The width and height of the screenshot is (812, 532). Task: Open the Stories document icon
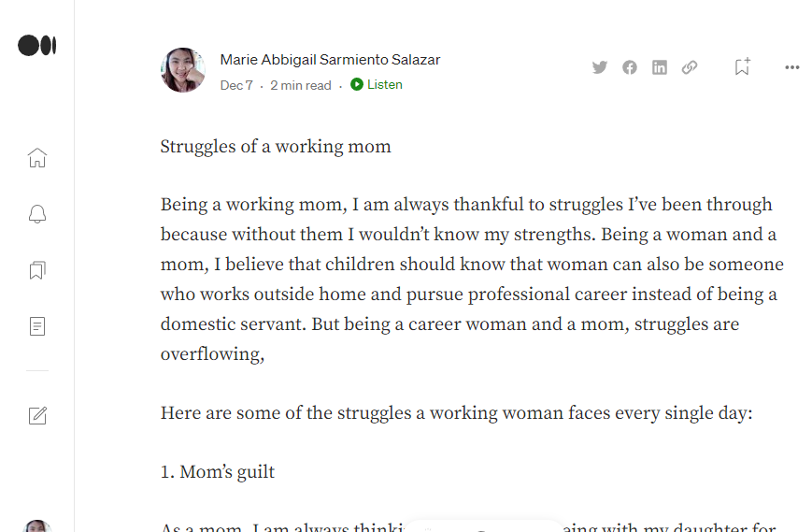coord(37,326)
